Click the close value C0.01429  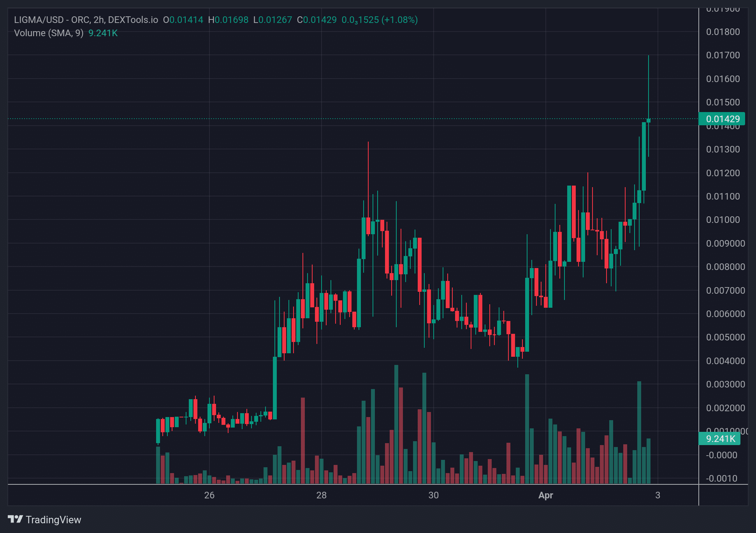click(x=317, y=20)
